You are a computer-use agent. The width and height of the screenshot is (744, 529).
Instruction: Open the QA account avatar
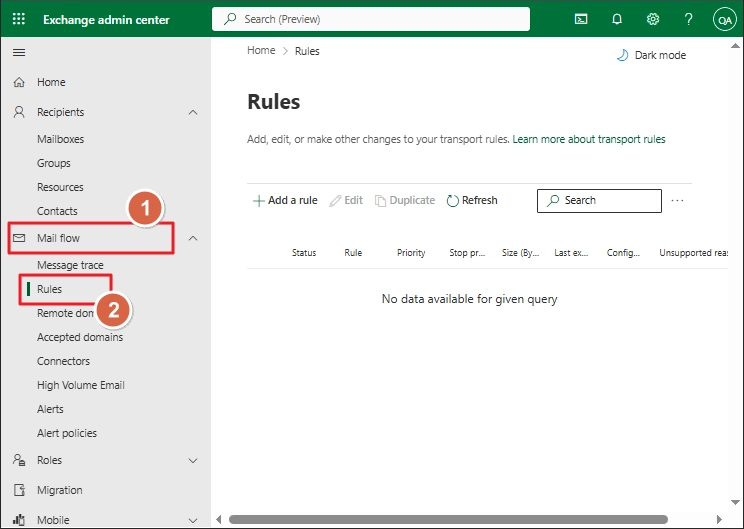pyautogui.click(x=725, y=19)
